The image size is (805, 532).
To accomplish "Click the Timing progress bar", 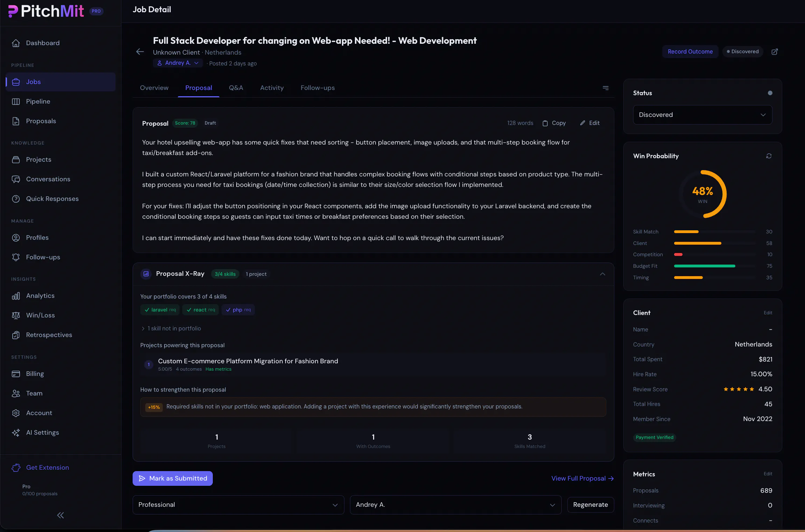I will (715, 278).
